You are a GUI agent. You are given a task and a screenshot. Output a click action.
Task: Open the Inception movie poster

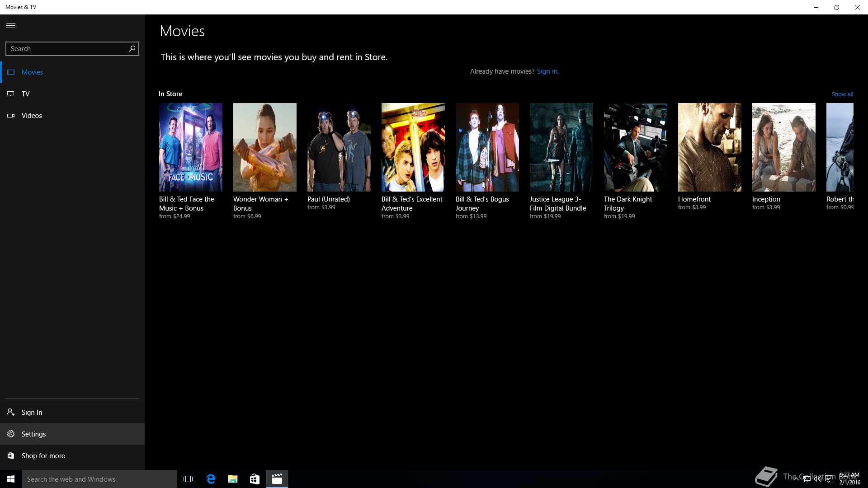(x=784, y=147)
